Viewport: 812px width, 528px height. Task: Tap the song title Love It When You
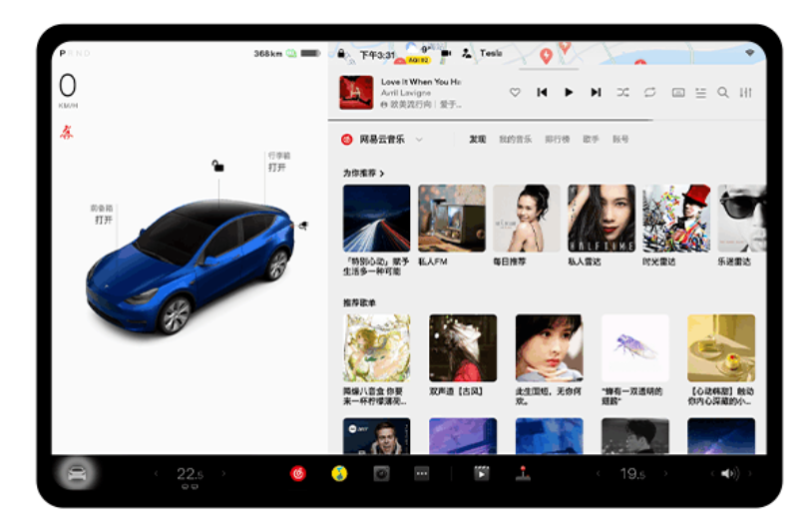point(421,82)
